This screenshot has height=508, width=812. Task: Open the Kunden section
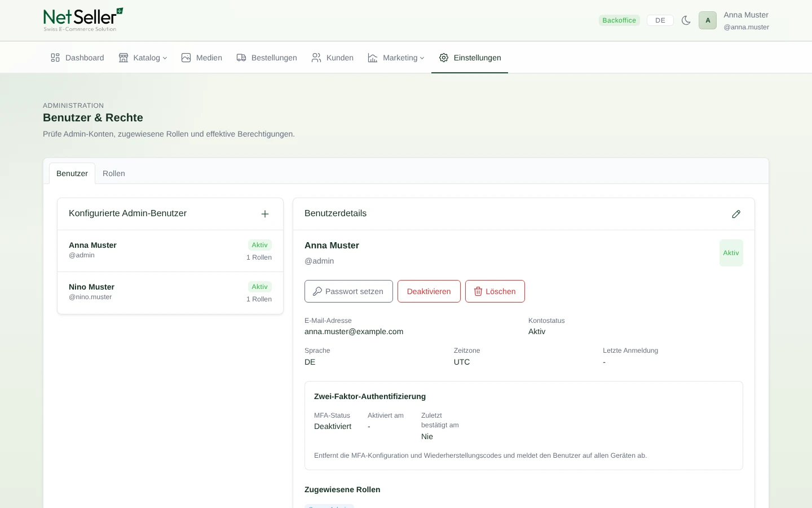coord(332,58)
